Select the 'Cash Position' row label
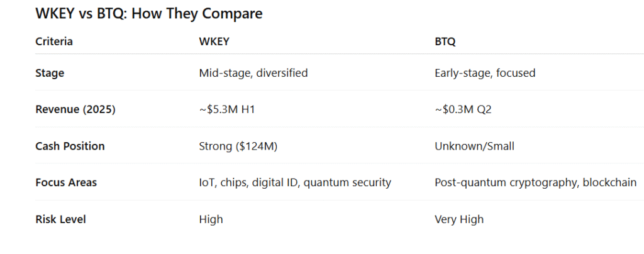The width and height of the screenshot is (644, 254). pyautogui.click(x=70, y=146)
